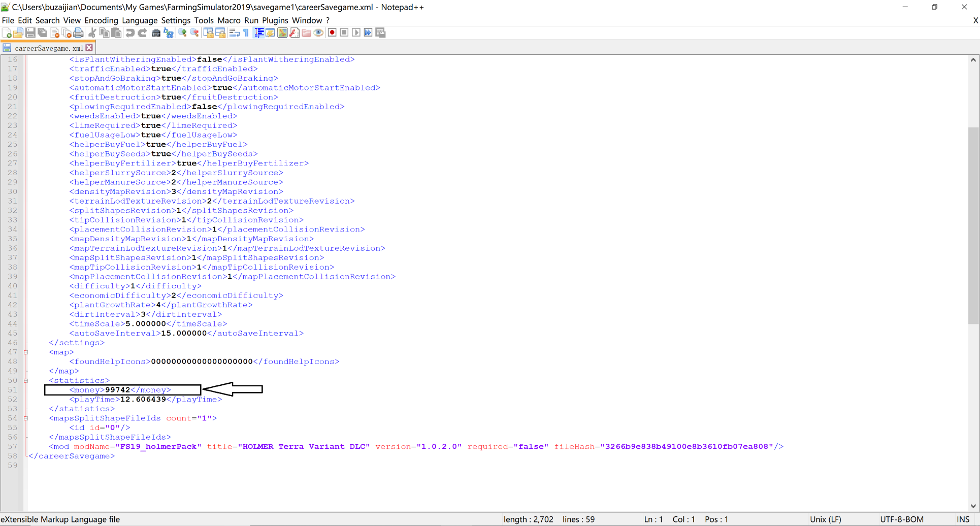Viewport: 980px width, 526px height.
Task: Click line number 51 in the margin
Action: 12,390
